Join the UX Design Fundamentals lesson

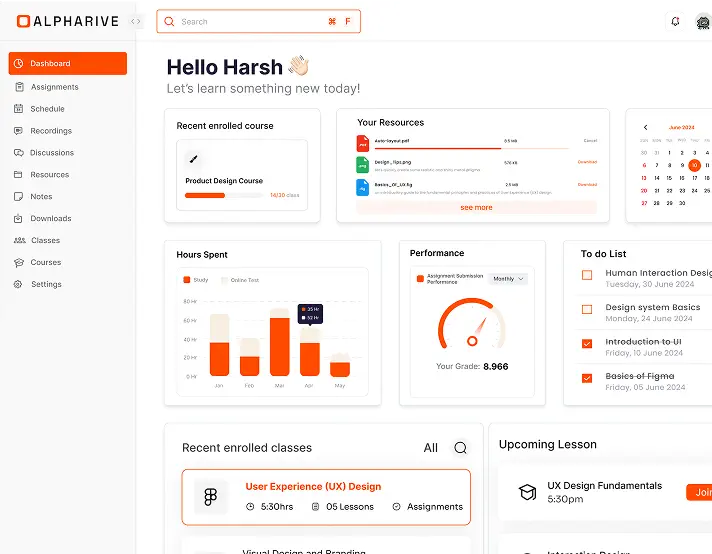coord(699,492)
